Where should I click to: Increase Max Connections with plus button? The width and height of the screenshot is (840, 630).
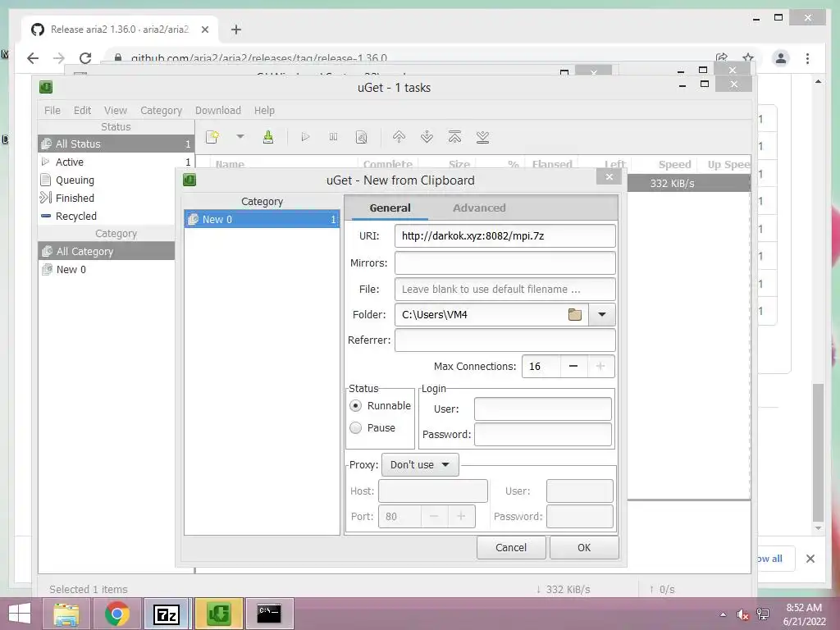[x=600, y=367]
